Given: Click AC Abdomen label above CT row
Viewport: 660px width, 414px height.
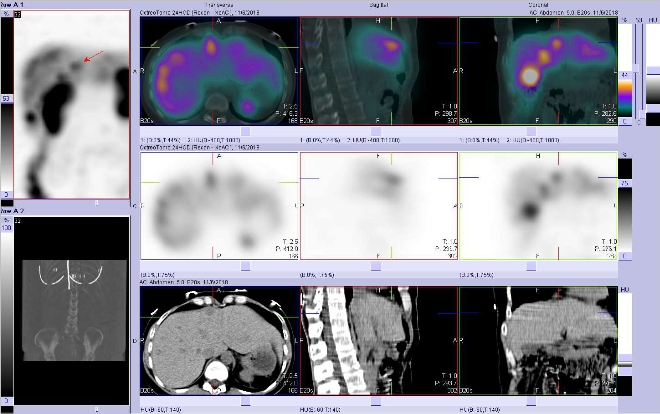Looking at the screenshot, I should point(184,282).
